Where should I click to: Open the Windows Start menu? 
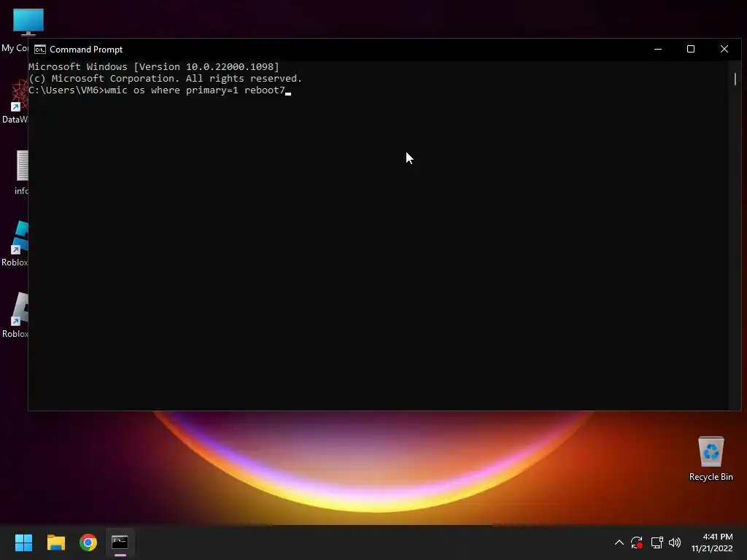pos(23,542)
